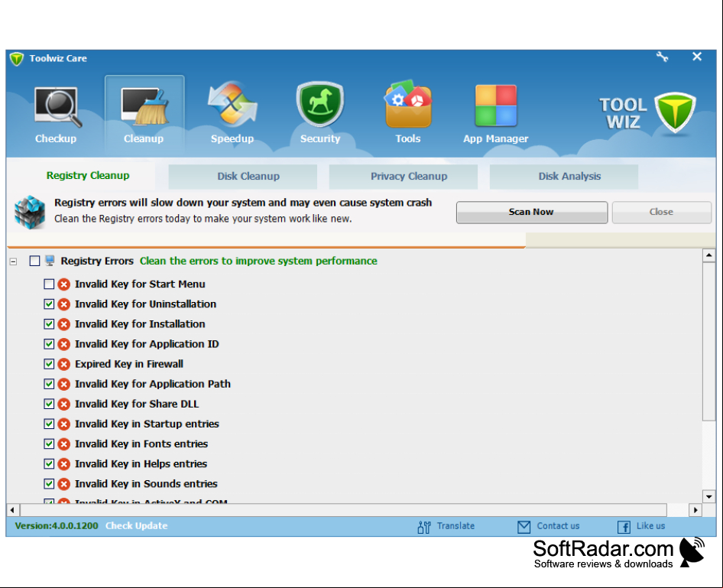Click red error icon for Application ID key
This screenshot has height=588, width=723.
pos(64,344)
